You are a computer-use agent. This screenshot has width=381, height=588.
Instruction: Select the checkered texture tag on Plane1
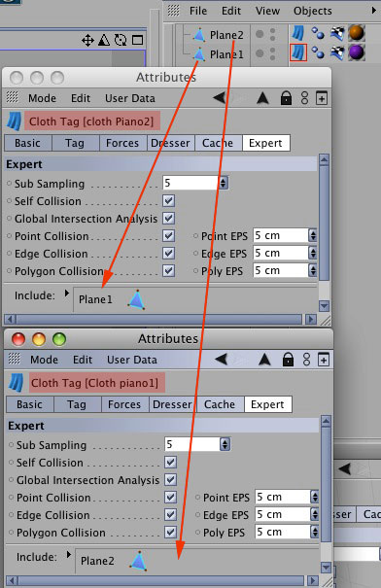point(337,52)
